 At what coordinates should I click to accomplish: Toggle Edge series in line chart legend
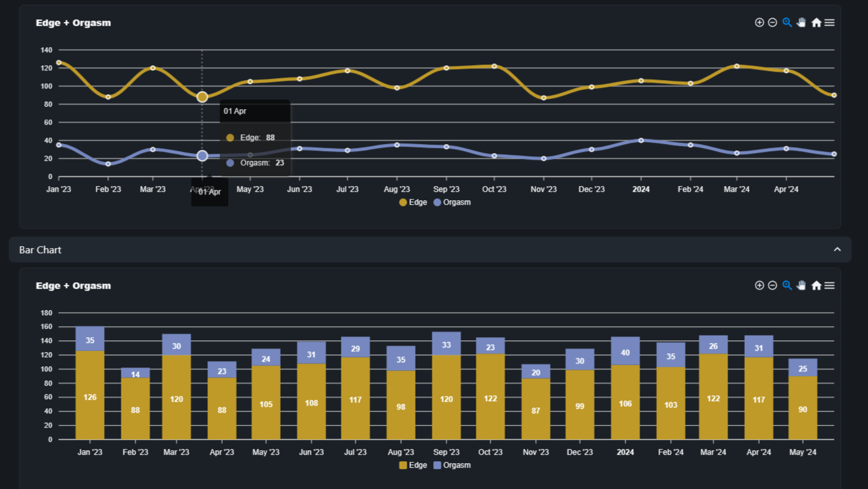[413, 202]
